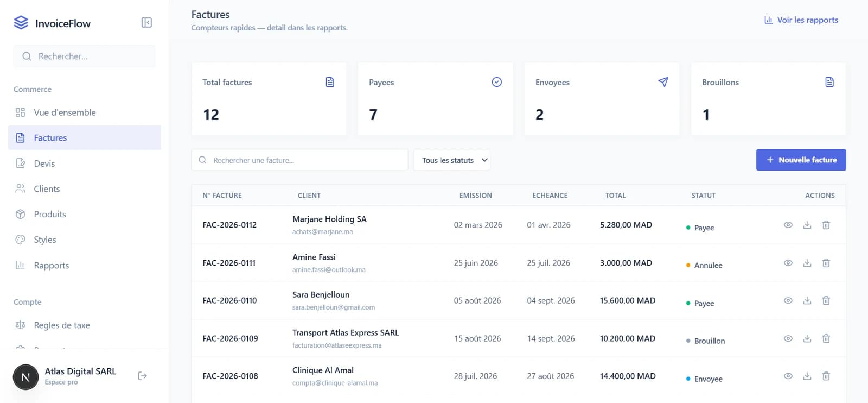The height and width of the screenshot is (403, 868).
Task: Open Devis in sidebar
Action: pyautogui.click(x=85, y=163)
